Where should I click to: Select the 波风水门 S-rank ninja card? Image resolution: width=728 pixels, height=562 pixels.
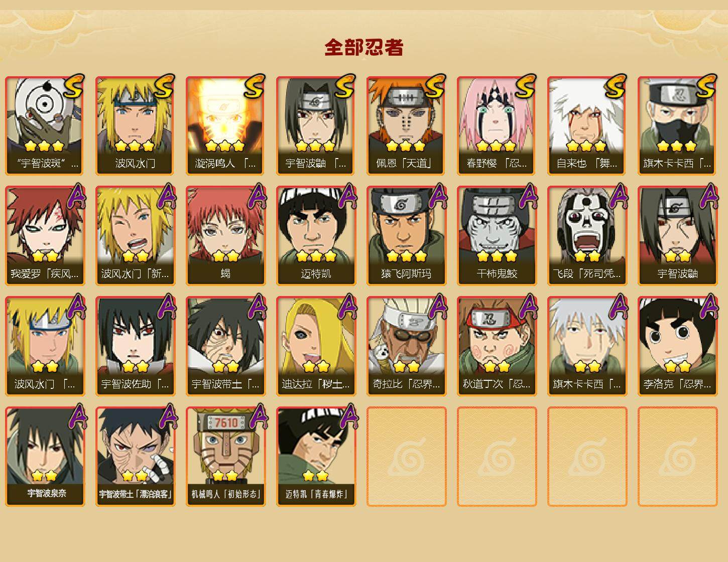135,125
